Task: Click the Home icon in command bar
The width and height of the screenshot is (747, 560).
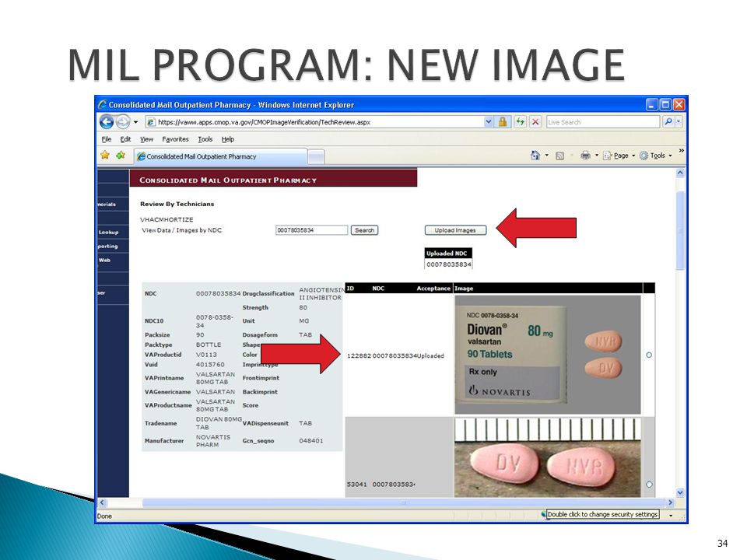Action: pos(535,156)
